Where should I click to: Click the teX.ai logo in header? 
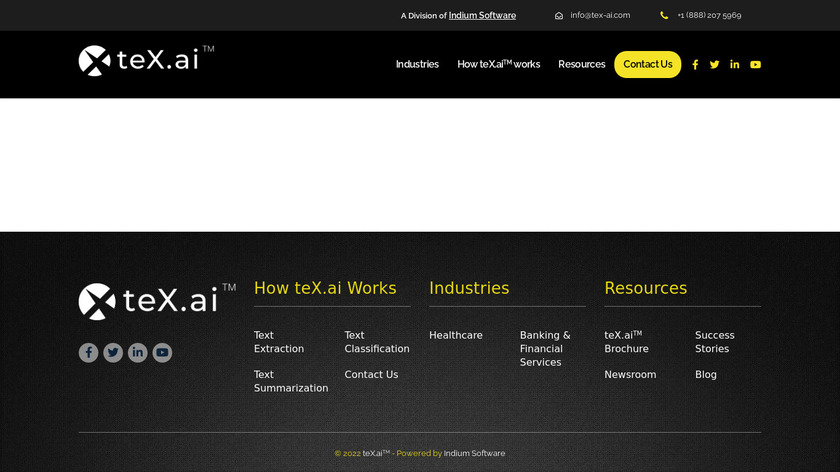pyautogui.click(x=146, y=61)
